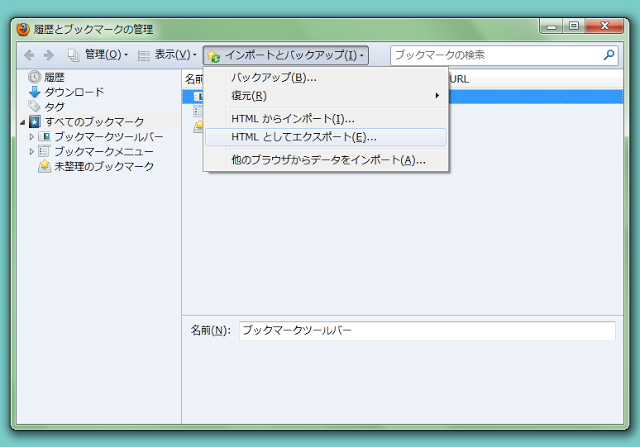Select 未整理のブックマーク in the tree
Screen dimensions: 640x447
coord(104,166)
